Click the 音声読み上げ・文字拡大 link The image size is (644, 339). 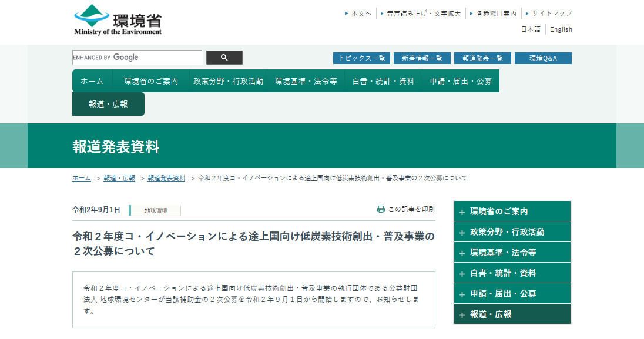pos(423,13)
